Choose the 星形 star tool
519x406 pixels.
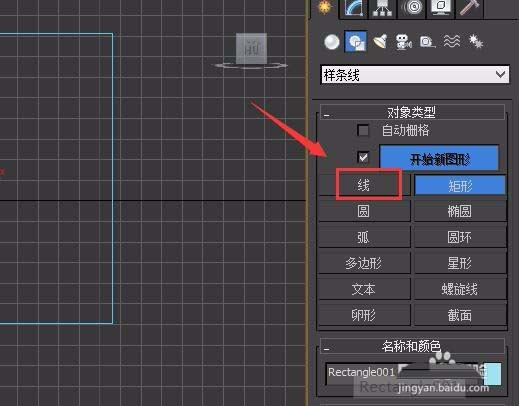[x=460, y=263]
